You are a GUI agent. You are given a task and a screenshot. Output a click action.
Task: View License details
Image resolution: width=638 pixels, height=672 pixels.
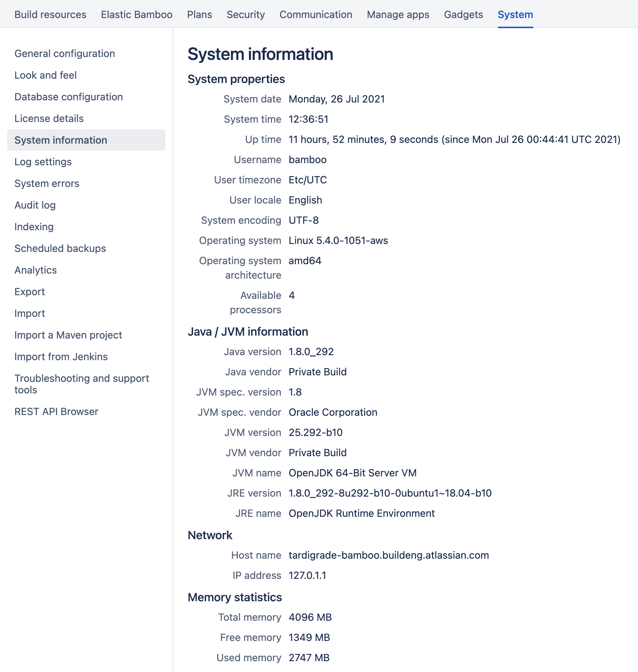tap(49, 118)
